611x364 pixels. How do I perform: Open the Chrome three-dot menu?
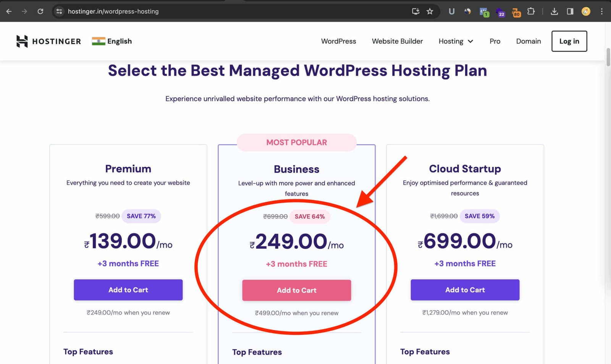click(x=602, y=11)
